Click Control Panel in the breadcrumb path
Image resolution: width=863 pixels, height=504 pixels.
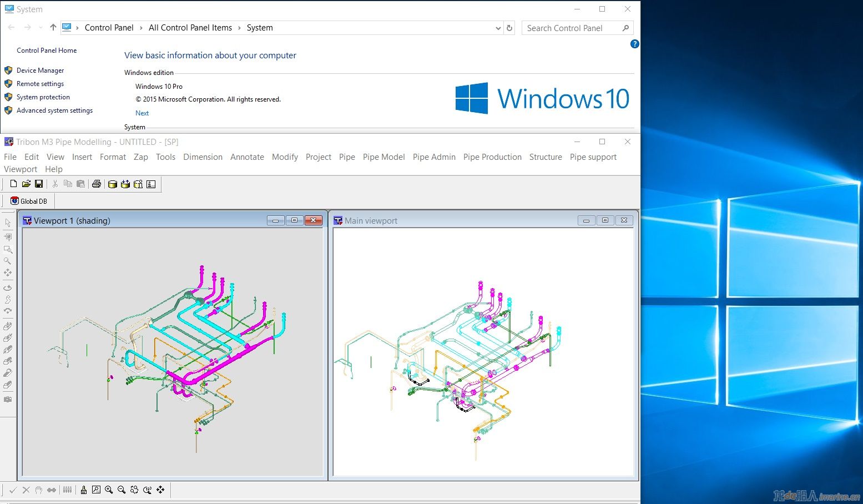109,28
